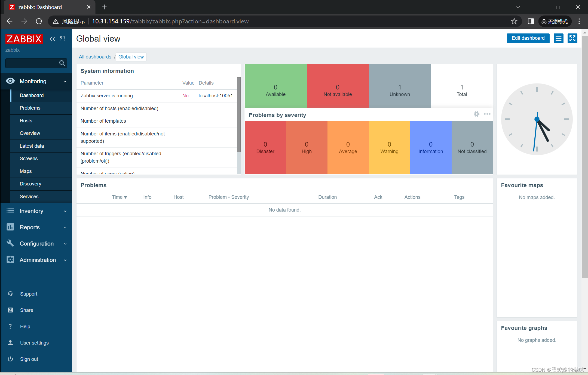Viewport: 588px width, 375px height.
Task: Open the three-dots widget menu
Action: tap(487, 114)
